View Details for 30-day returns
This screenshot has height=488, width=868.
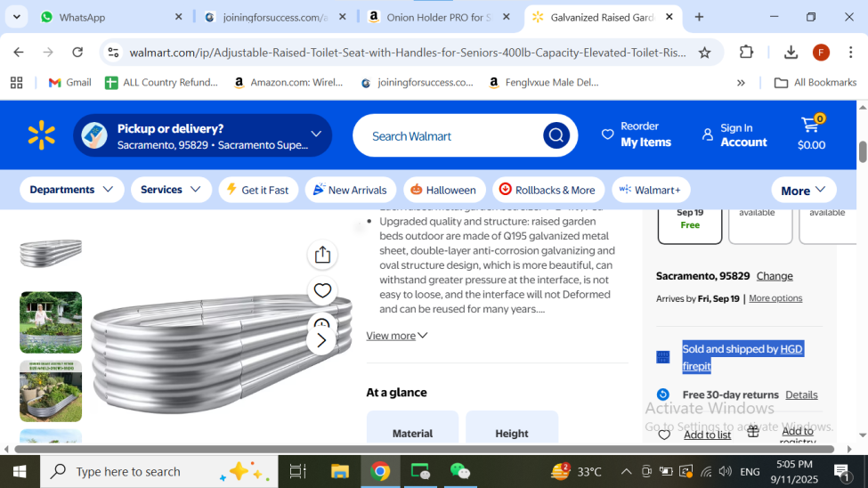click(x=801, y=394)
